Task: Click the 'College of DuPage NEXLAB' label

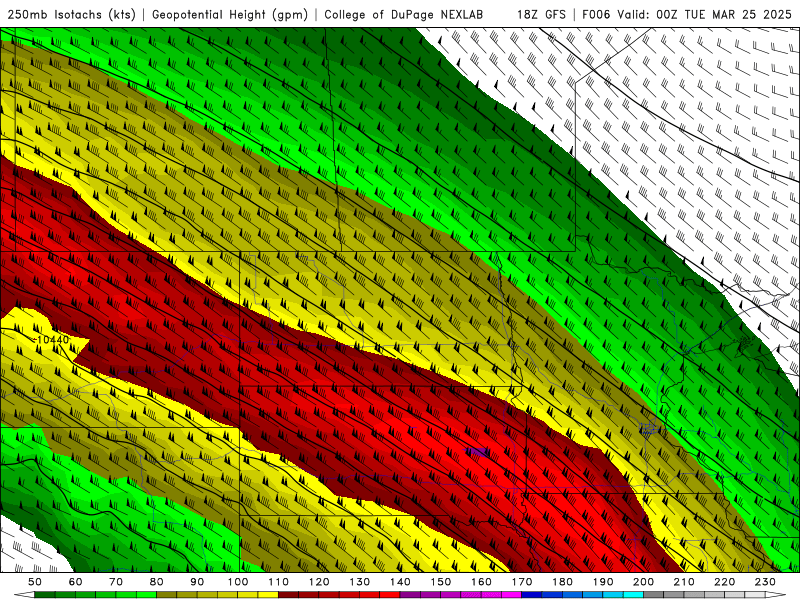Action: click(x=403, y=15)
